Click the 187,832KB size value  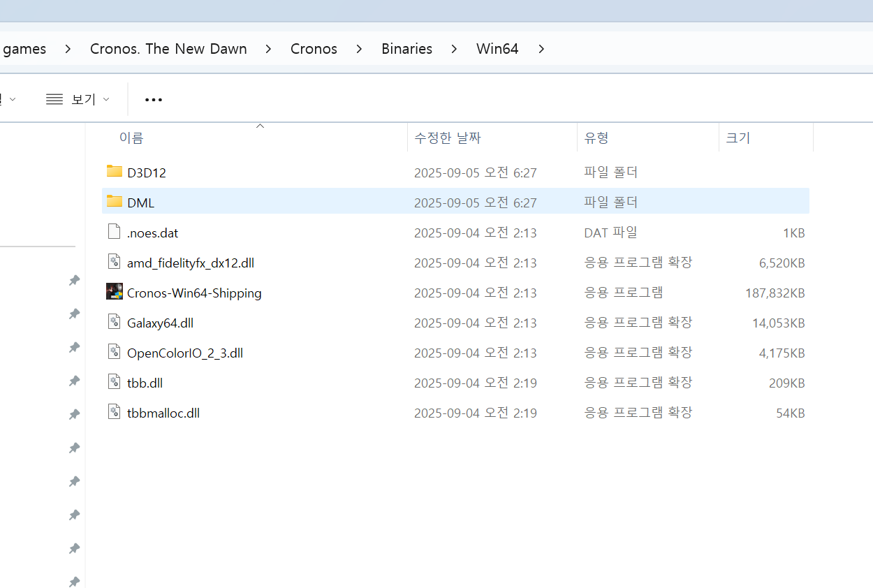tap(775, 293)
